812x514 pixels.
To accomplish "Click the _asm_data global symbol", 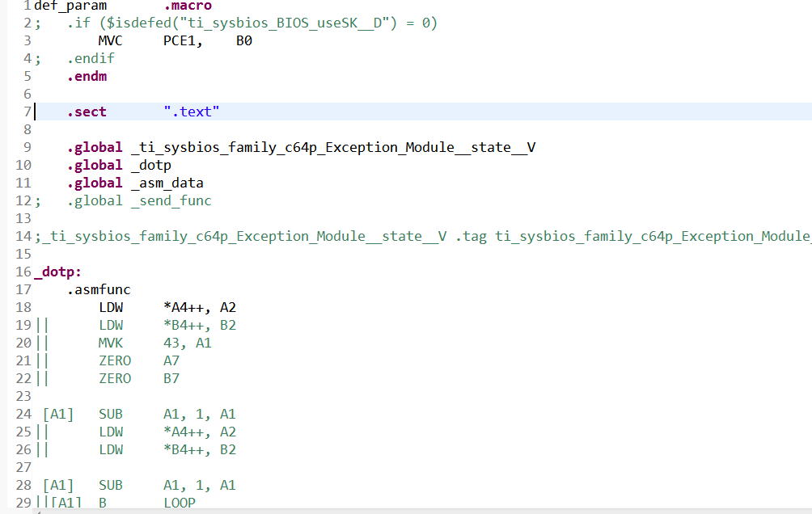I will click(167, 183).
